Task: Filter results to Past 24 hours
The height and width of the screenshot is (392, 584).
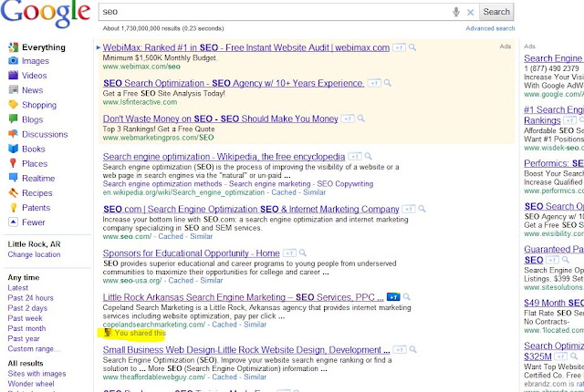Action: pyautogui.click(x=30, y=298)
